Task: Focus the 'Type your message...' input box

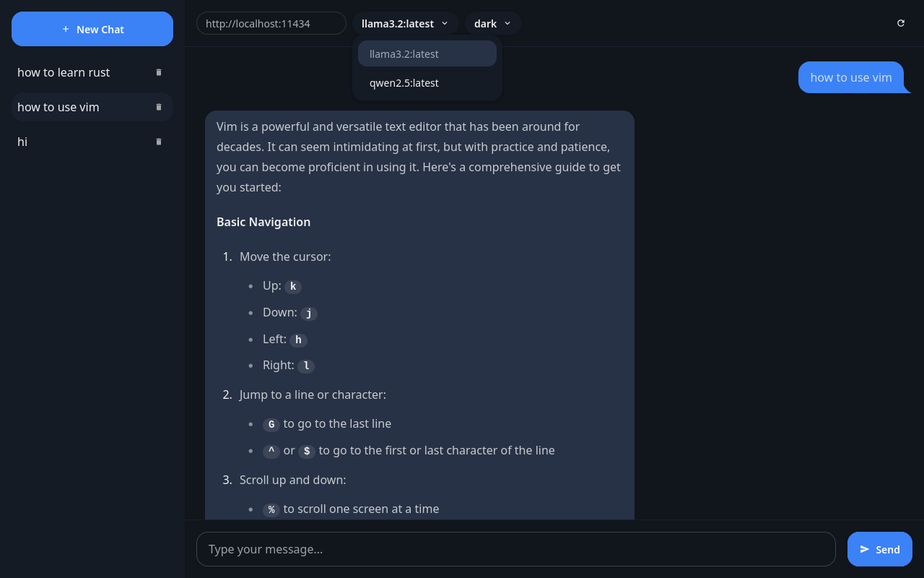Action: point(515,549)
